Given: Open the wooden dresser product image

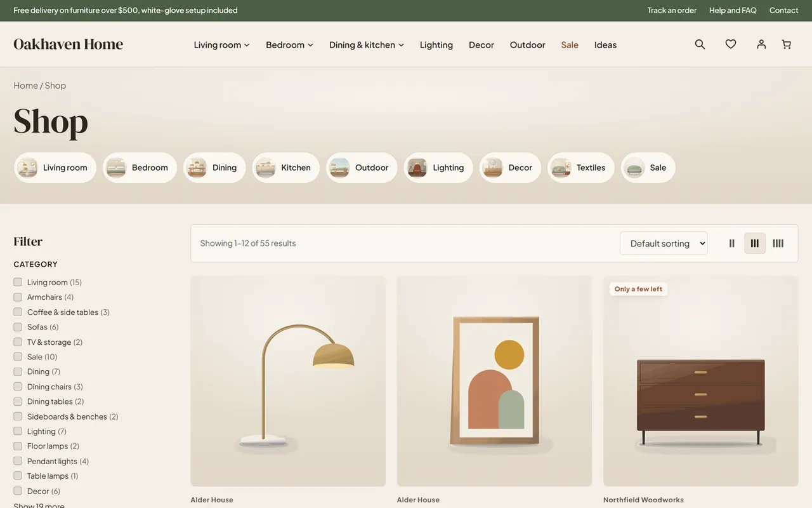Looking at the screenshot, I should click(701, 381).
